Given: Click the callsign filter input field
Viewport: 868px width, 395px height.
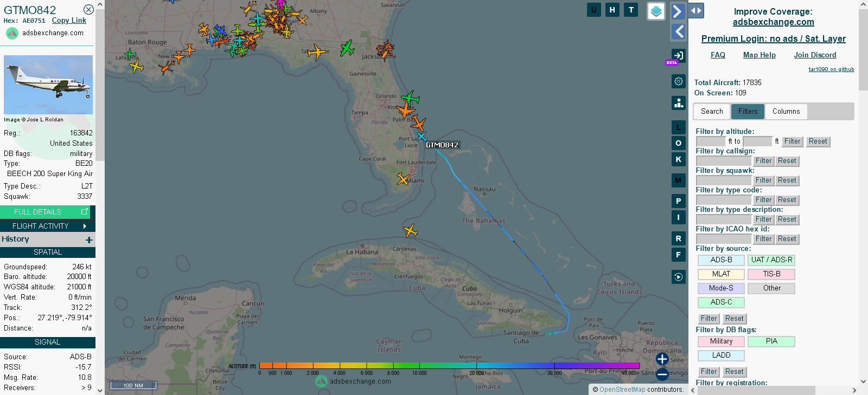Looking at the screenshot, I should tap(724, 161).
